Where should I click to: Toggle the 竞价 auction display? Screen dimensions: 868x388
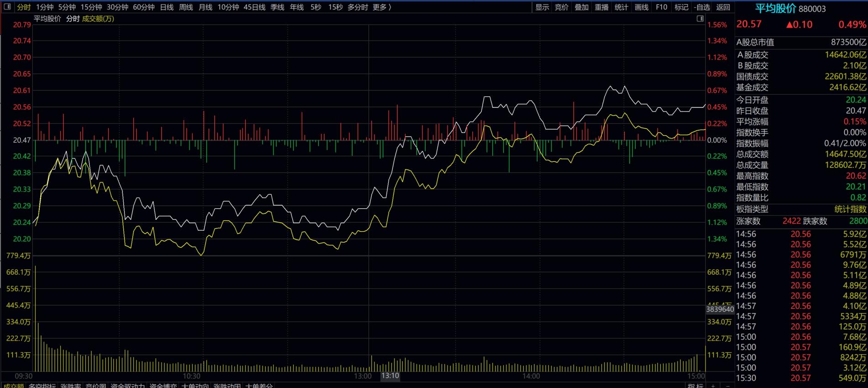pos(562,7)
